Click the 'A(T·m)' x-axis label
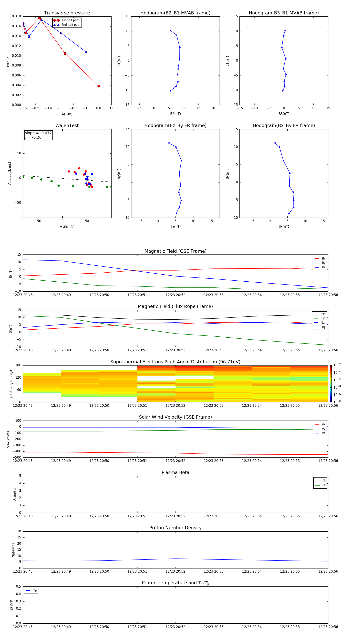The width and height of the screenshot is (351, 644). point(67,114)
